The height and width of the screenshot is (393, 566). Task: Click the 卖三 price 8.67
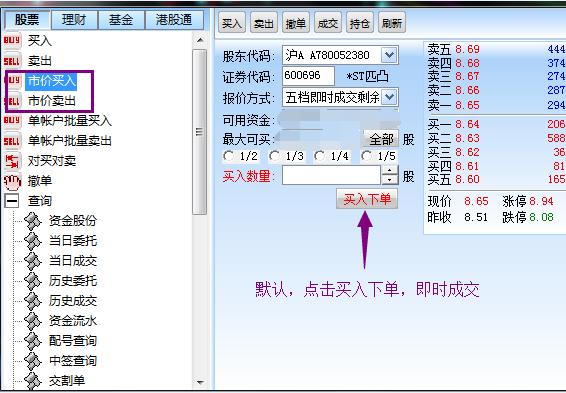coord(467,77)
